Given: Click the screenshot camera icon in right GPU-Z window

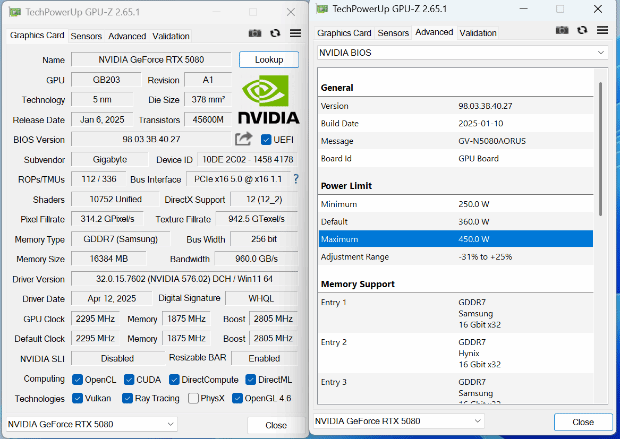Looking at the screenshot, I should (562, 30).
